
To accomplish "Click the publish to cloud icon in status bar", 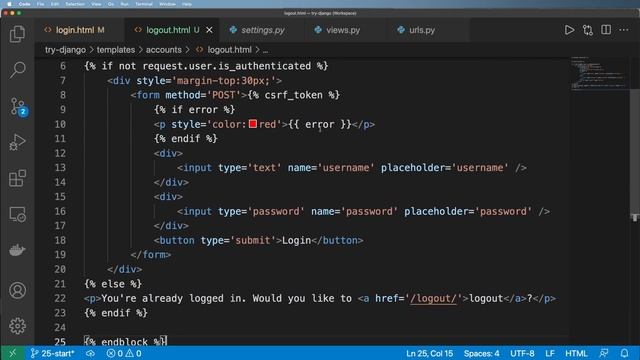I will 90,353.
